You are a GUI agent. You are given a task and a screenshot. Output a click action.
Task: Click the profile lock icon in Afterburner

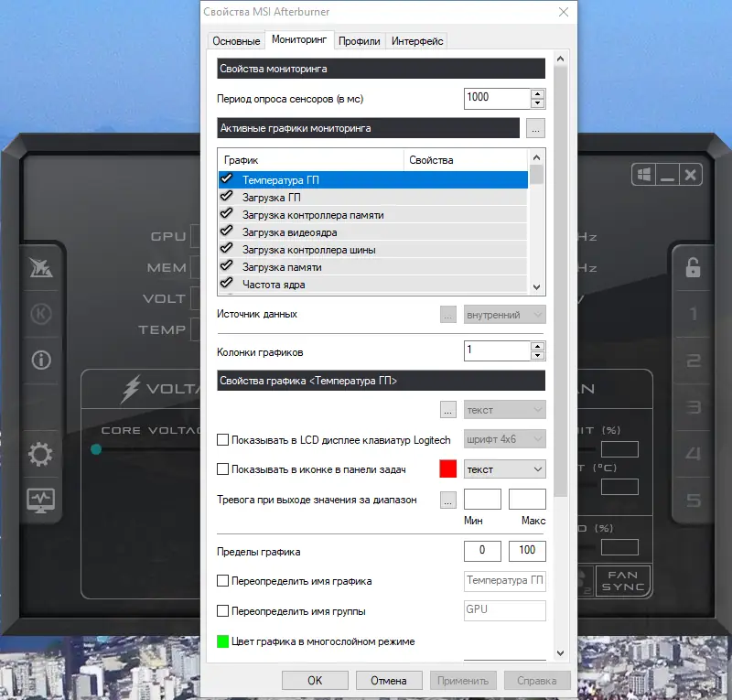pos(693,267)
